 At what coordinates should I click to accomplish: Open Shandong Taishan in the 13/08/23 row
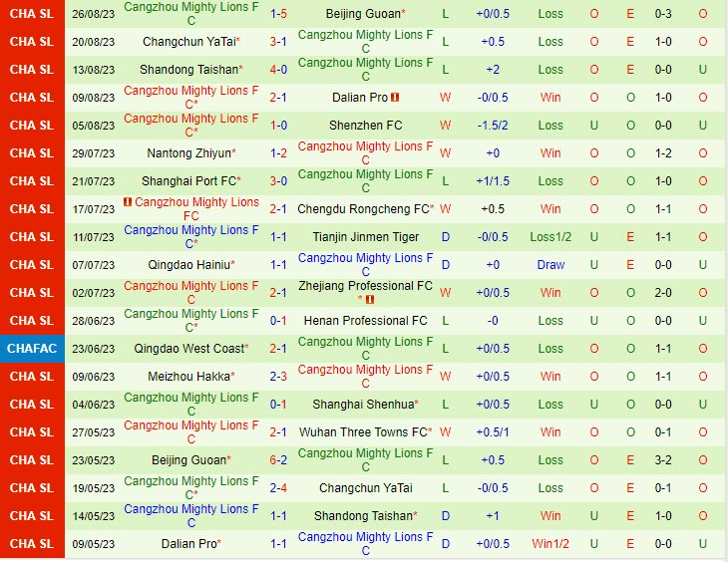(188, 70)
